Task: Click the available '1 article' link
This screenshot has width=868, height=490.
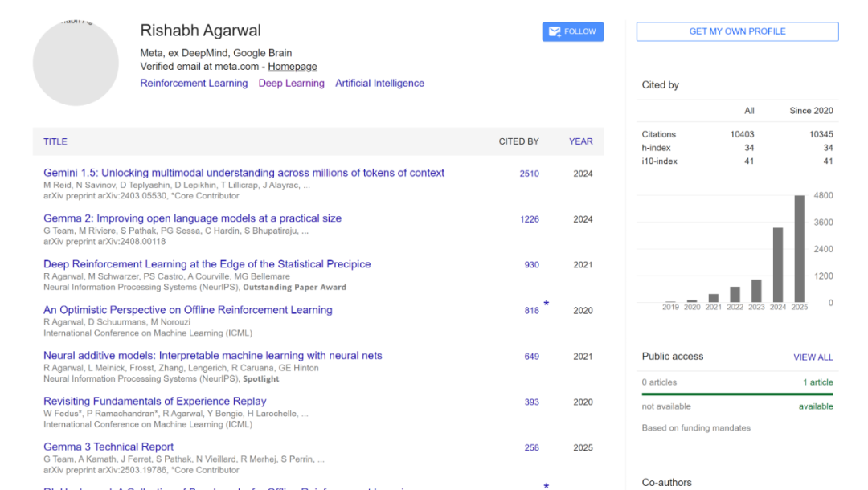Action: [x=817, y=382]
